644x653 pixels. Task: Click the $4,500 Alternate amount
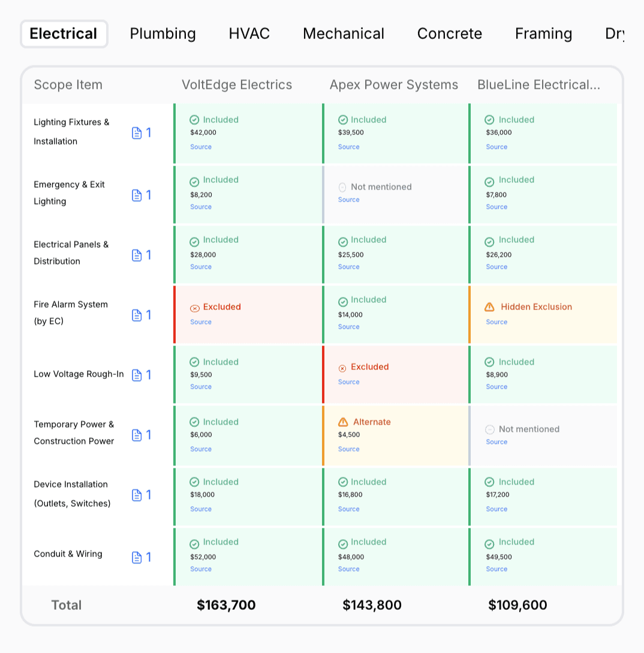(x=349, y=435)
